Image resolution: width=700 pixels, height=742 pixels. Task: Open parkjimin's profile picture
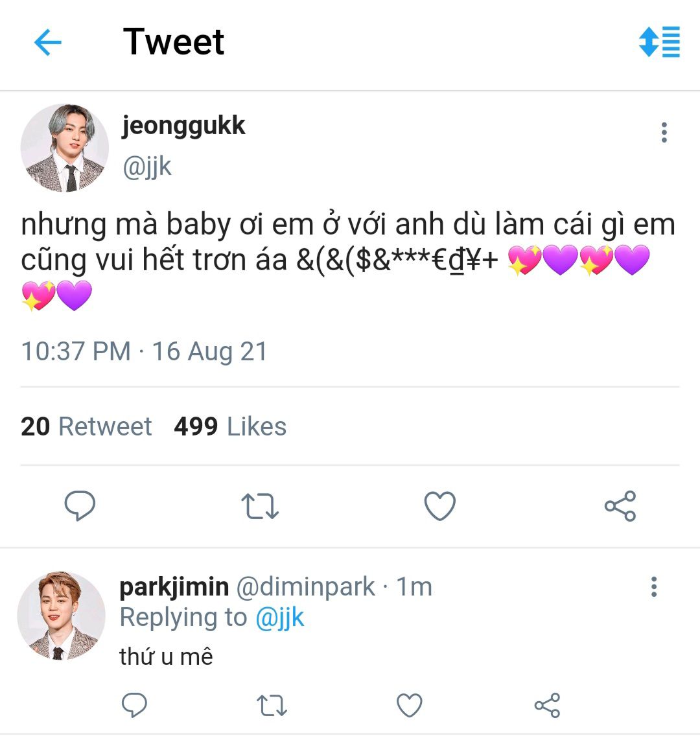click(62, 616)
